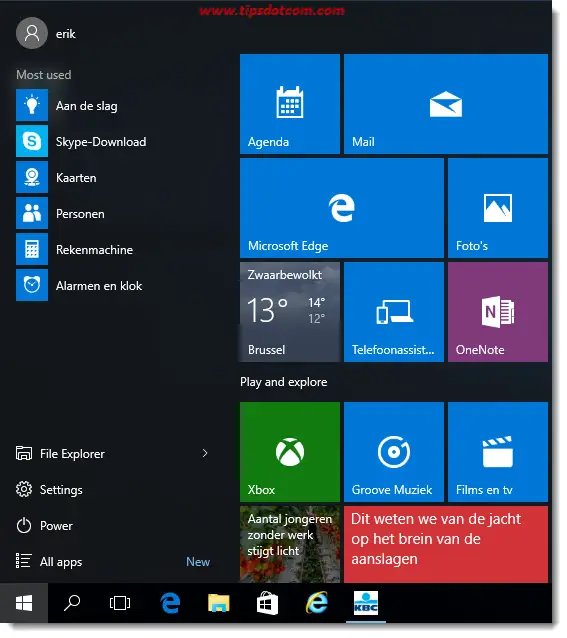
Task: Click the erik user avatar
Action: coord(32,33)
